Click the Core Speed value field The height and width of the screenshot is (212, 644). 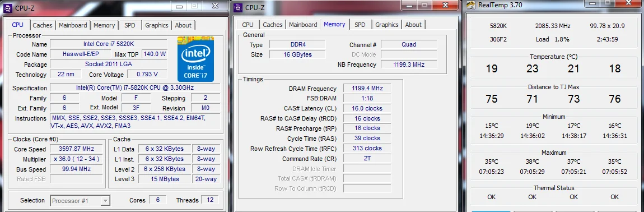coord(76,149)
